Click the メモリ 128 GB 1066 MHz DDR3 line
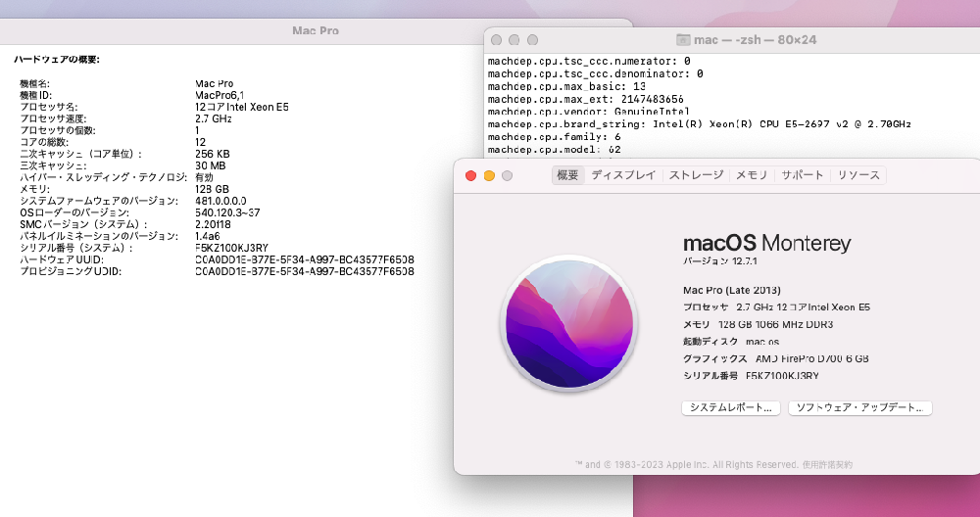The height and width of the screenshot is (517, 980). (759, 325)
